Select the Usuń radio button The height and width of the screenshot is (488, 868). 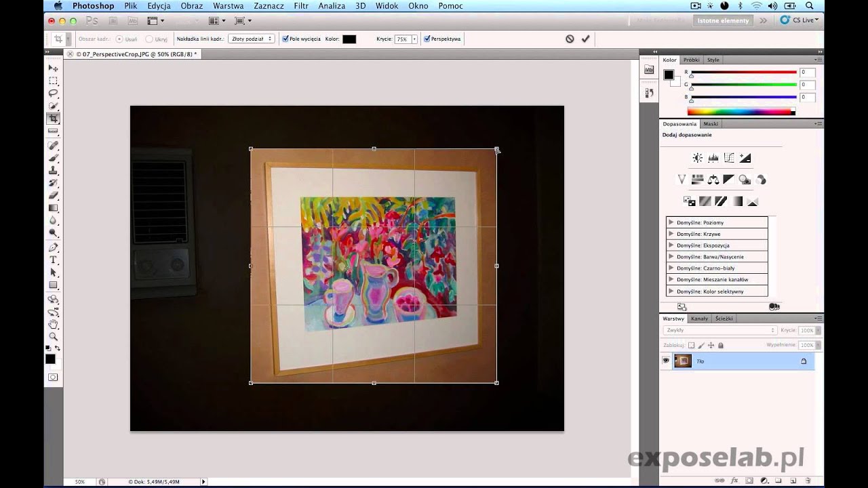pyautogui.click(x=119, y=39)
